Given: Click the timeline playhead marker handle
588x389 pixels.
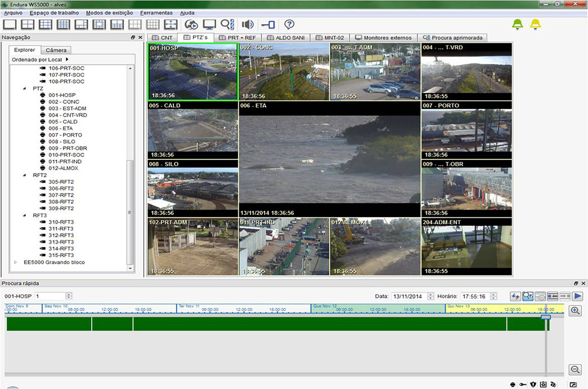Looking at the screenshot, I should [546, 318].
